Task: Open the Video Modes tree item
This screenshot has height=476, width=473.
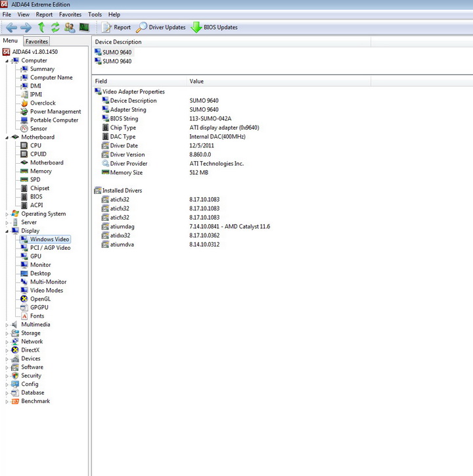Action: tap(47, 291)
